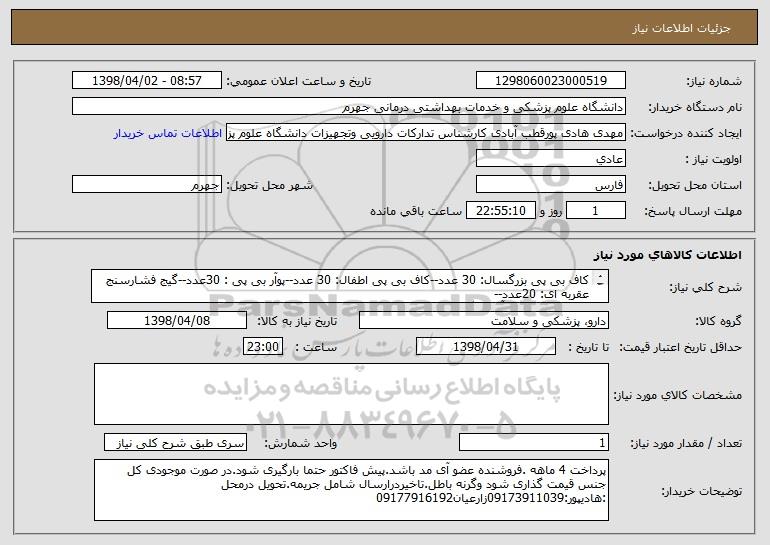Click the label استان محل تحویل
Image resolution: width=770 pixels, height=545 pixels.
[695, 186]
